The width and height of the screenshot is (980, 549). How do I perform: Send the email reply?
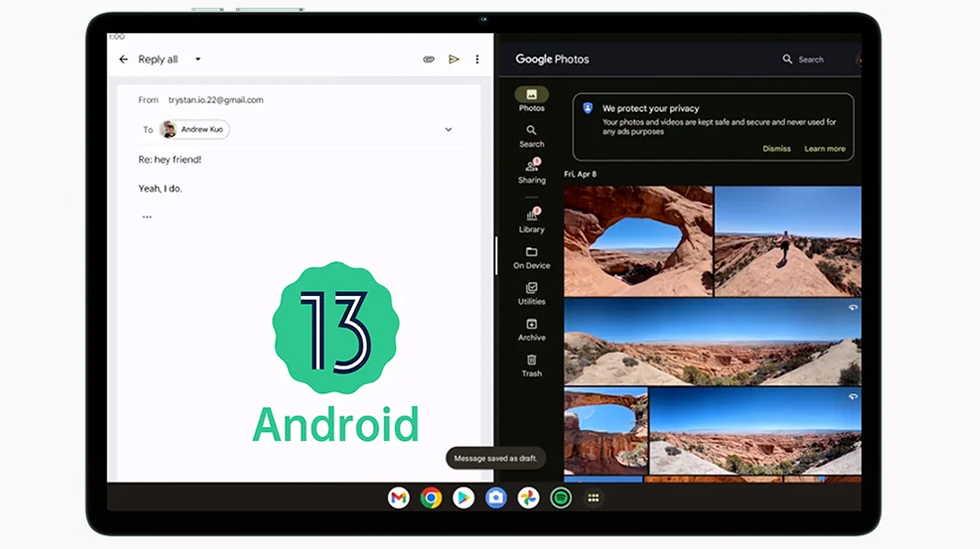click(x=454, y=60)
